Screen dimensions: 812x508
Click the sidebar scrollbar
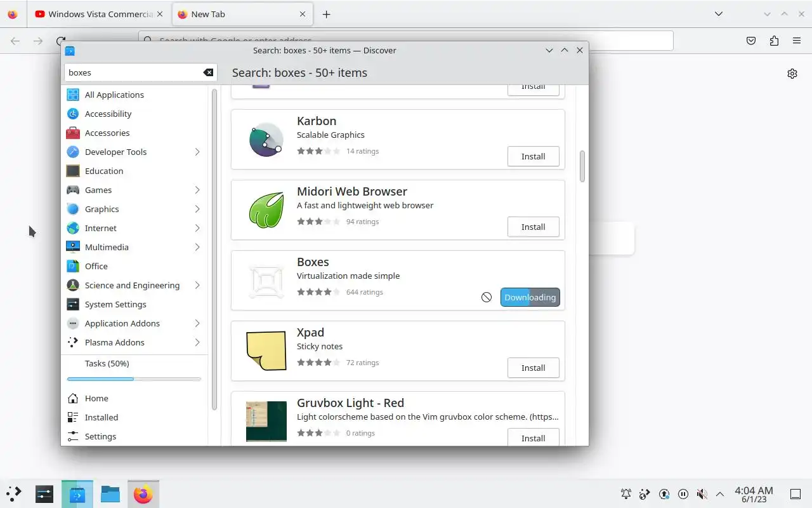[x=214, y=249]
